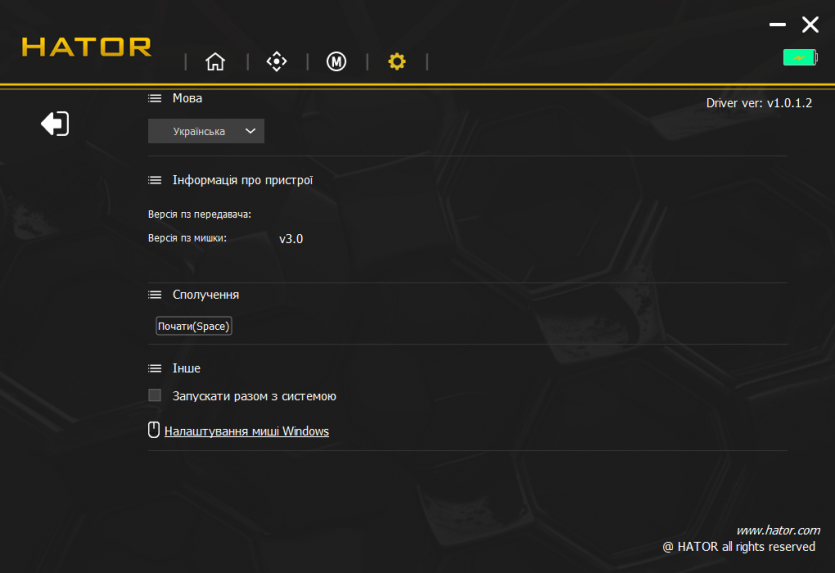Screen dimensions: 835x573
Task: Click the exit arrow icon in sidebar
Action: 55,124
